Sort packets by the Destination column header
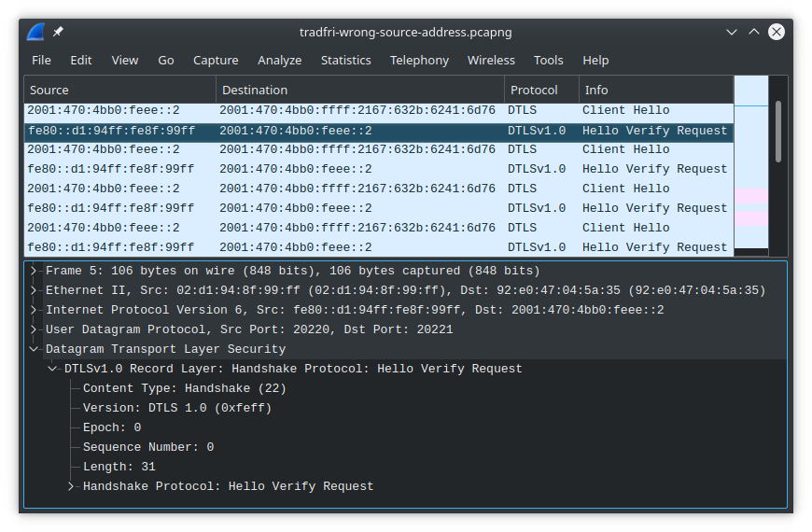Screen dimensions: 812x532 click(360, 91)
